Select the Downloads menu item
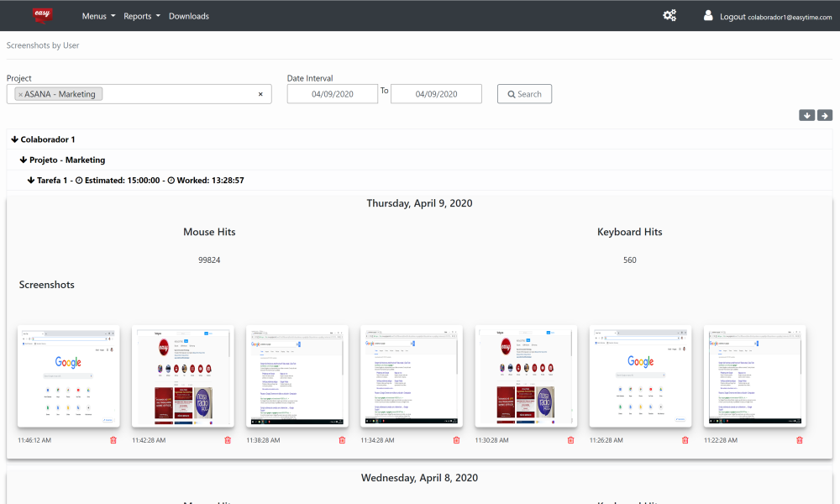Image resolution: width=840 pixels, height=504 pixels. (189, 15)
